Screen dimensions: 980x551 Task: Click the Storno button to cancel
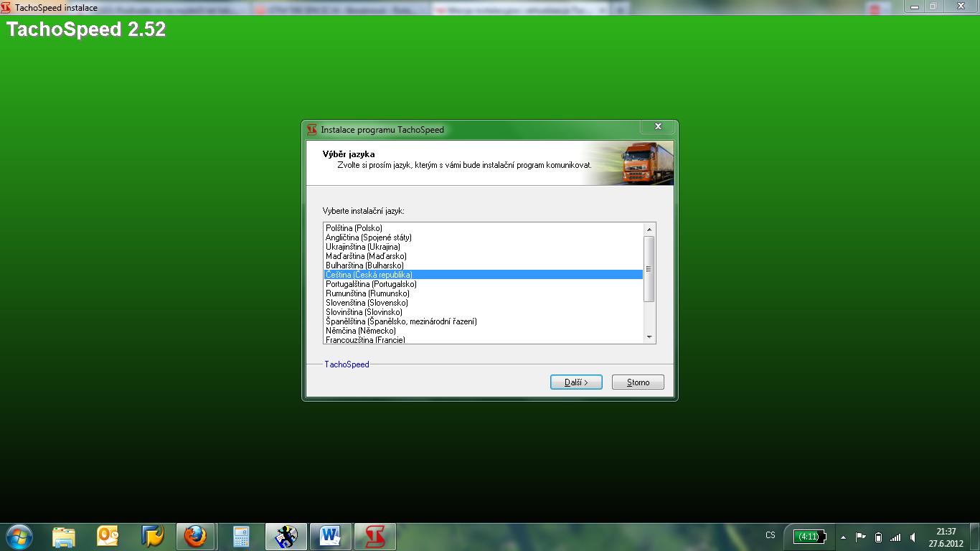pos(638,382)
